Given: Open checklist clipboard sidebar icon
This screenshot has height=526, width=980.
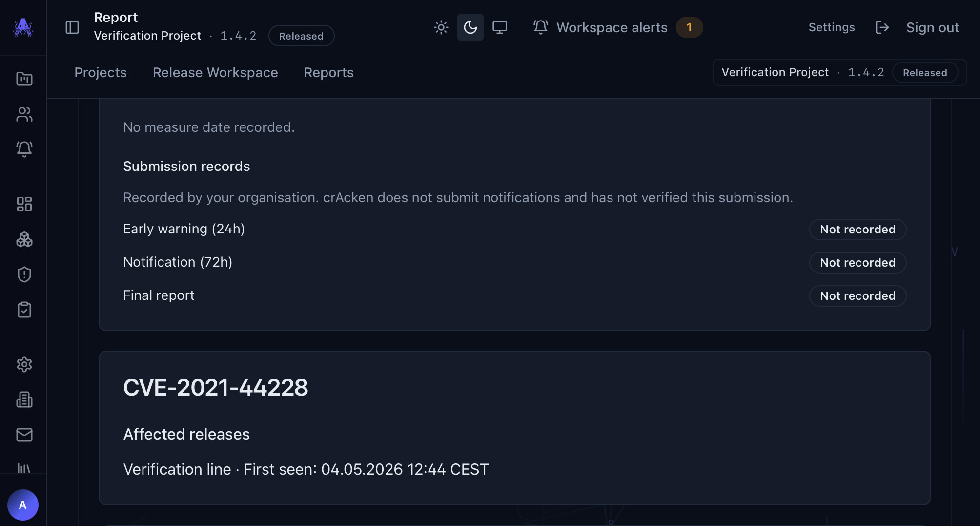Looking at the screenshot, I should coord(24,310).
